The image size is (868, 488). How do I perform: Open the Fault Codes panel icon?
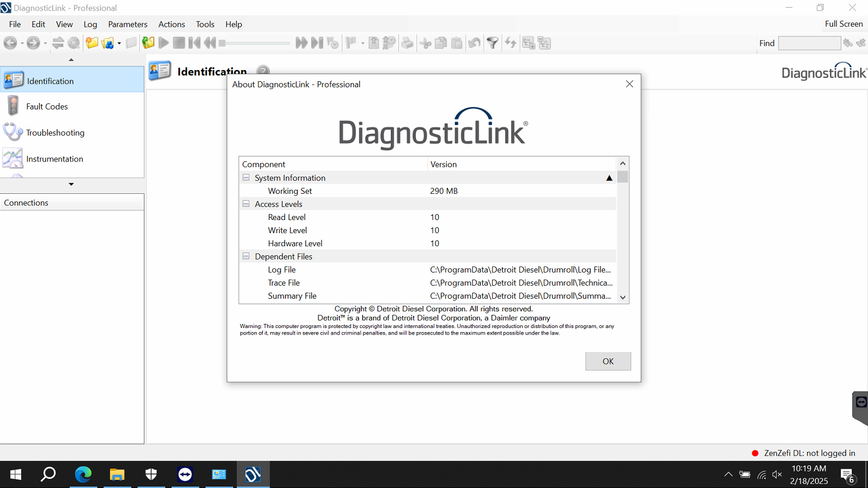click(x=13, y=106)
